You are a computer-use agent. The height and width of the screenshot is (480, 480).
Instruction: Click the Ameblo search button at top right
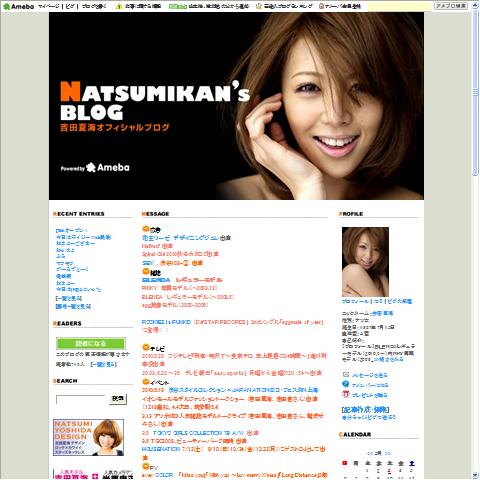(x=451, y=6)
